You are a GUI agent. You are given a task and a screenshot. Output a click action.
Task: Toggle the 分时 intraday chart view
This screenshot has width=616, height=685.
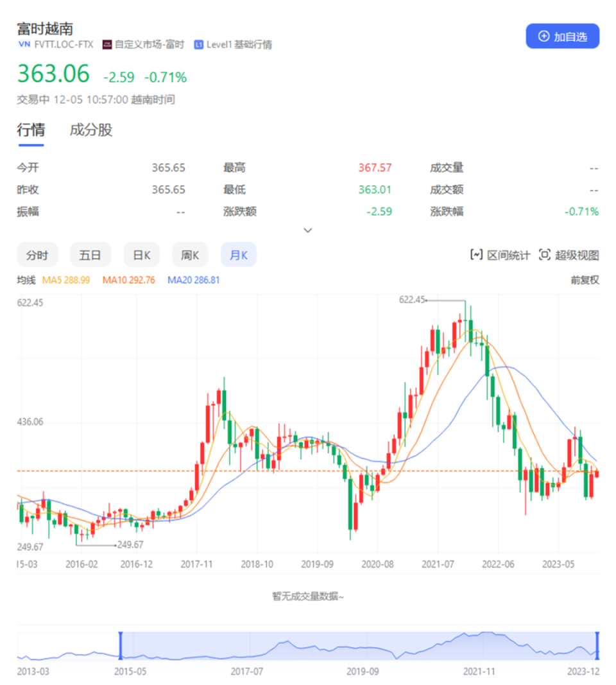pos(37,254)
